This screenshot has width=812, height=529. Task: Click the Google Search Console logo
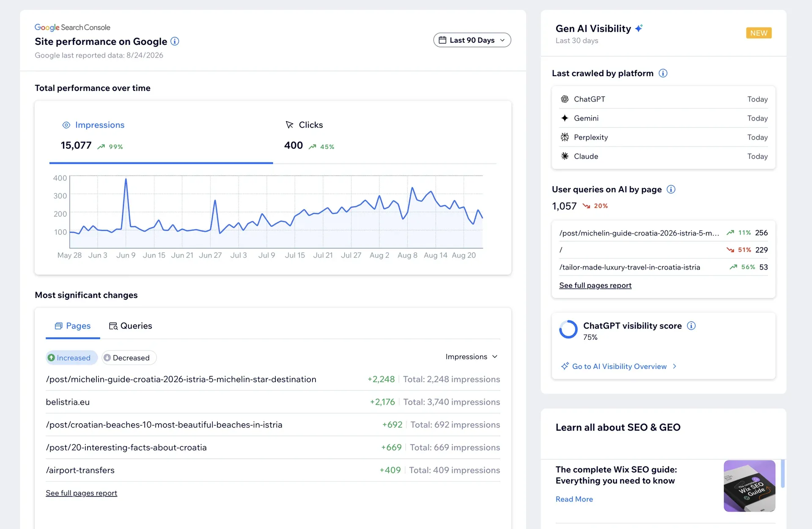[x=72, y=28]
